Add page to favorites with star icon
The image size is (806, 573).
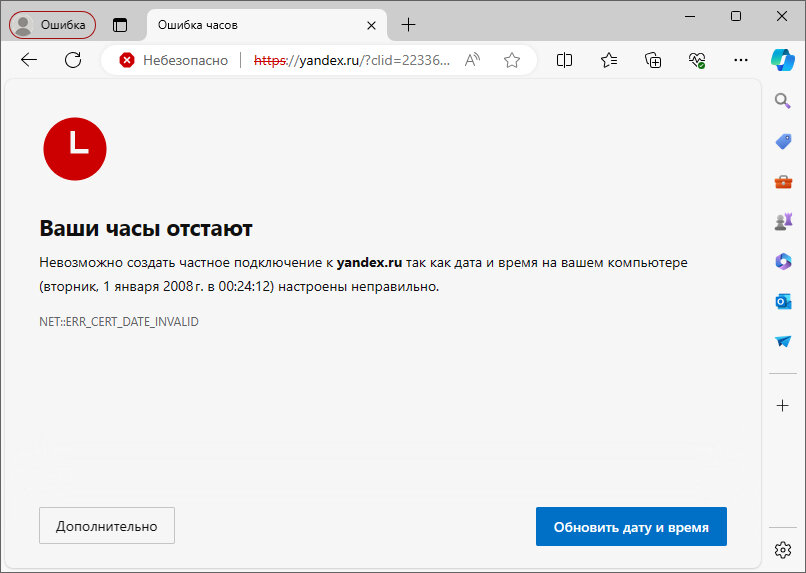click(511, 60)
